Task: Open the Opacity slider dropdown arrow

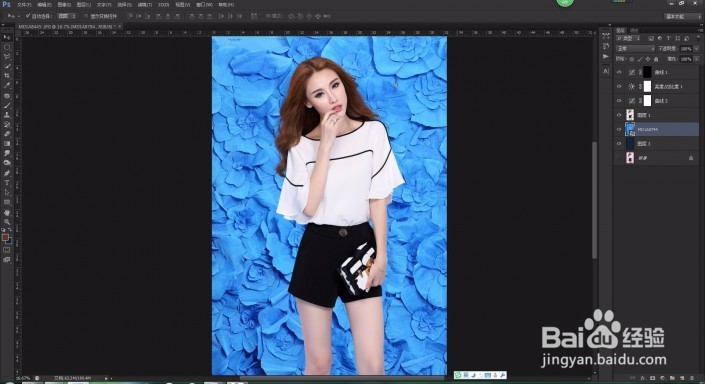Action: 696,49
